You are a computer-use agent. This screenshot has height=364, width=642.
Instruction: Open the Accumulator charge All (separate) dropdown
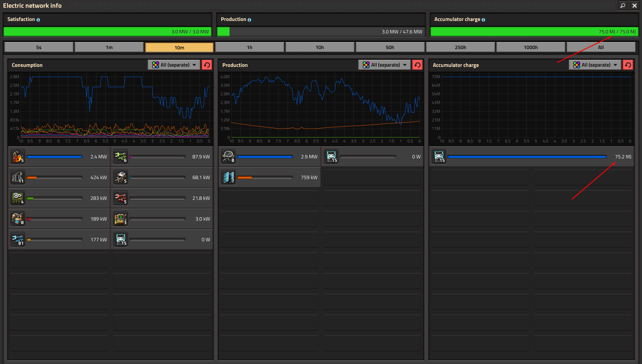click(595, 65)
